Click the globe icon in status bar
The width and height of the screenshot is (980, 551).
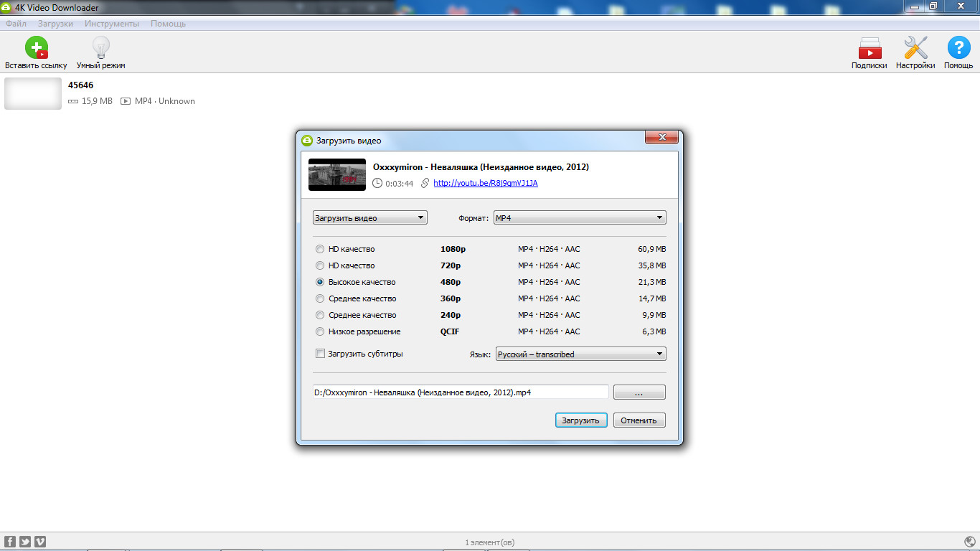click(970, 542)
